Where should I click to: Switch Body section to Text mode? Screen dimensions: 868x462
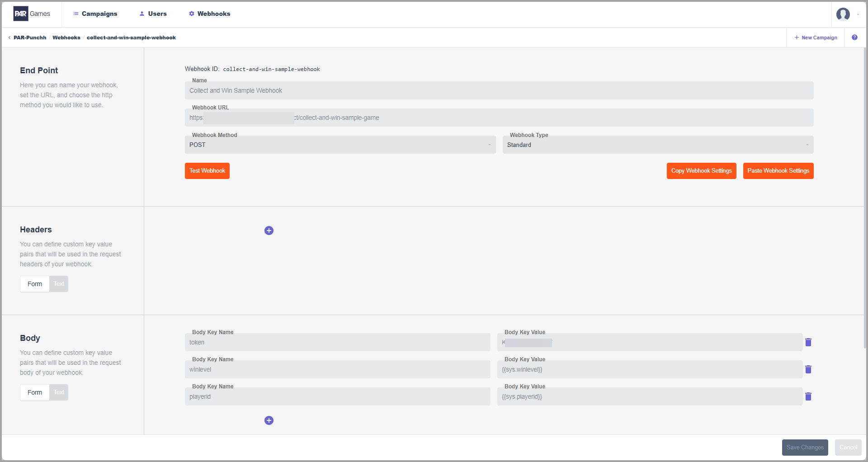pos(59,392)
